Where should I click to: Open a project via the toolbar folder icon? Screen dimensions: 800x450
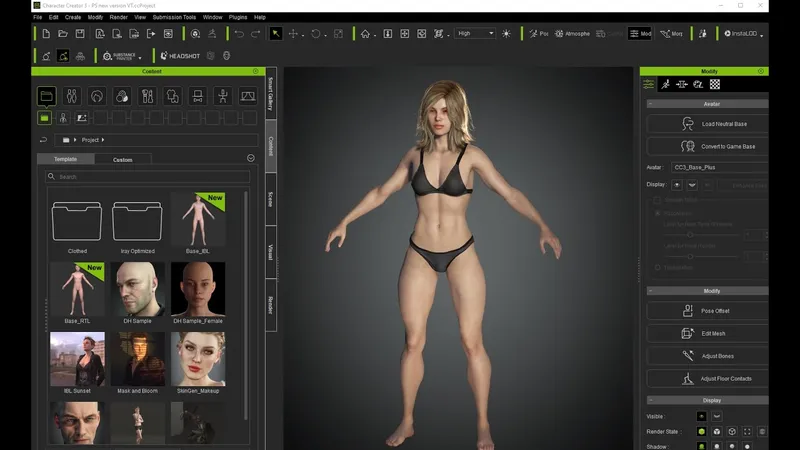point(63,34)
